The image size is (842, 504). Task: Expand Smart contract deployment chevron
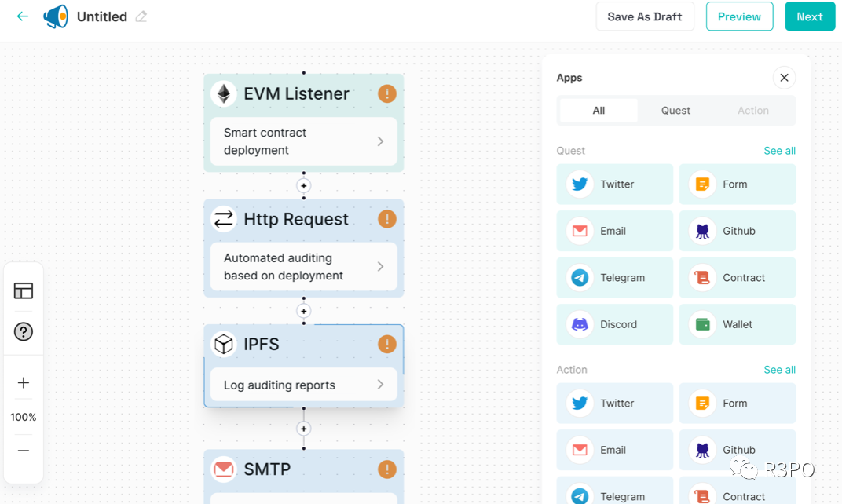point(380,141)
